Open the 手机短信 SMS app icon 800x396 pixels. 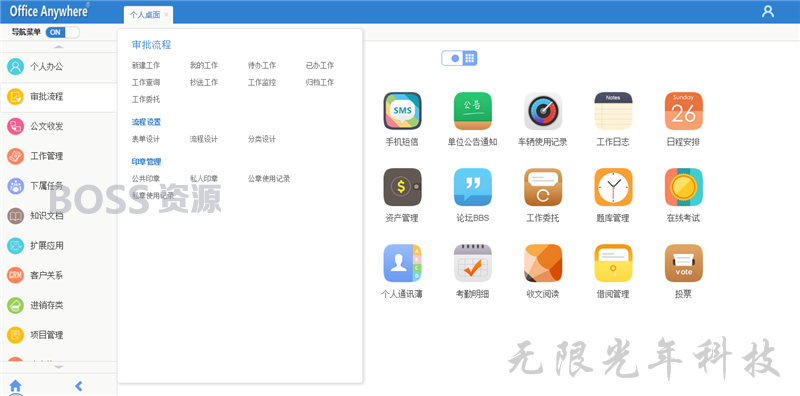click(x=402, y=111)
